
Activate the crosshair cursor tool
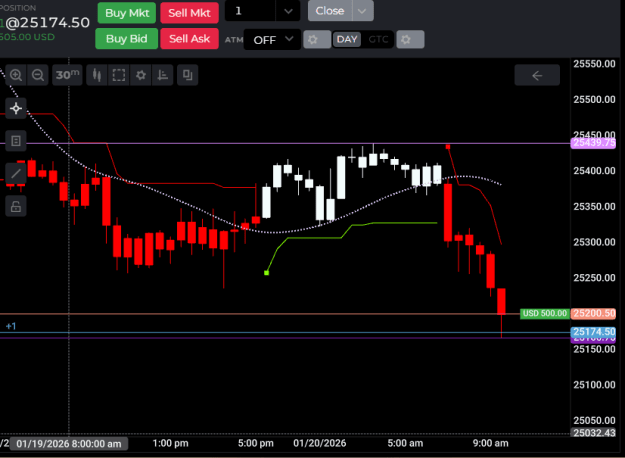tap(16, 108)
